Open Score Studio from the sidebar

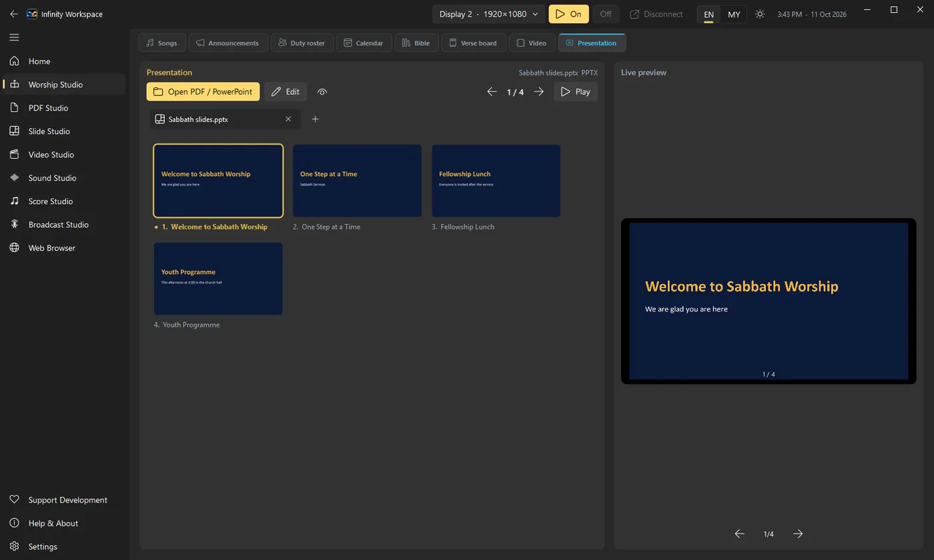click(x=64, y=201)
